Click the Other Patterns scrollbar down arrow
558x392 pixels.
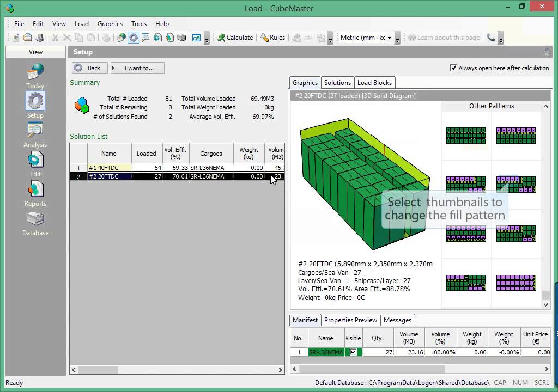tap(546, 304)
